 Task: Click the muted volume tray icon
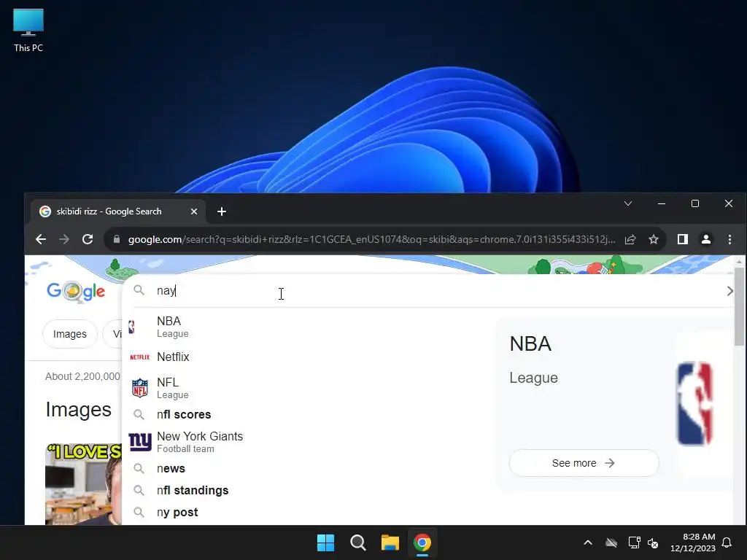click(x=653, y=542)
